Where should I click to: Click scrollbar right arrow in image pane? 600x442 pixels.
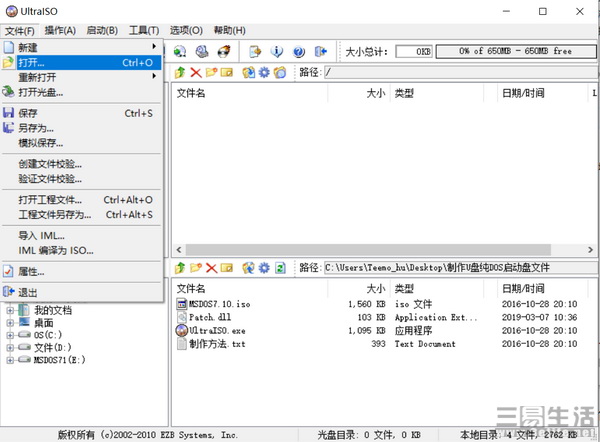pos(590,250)
